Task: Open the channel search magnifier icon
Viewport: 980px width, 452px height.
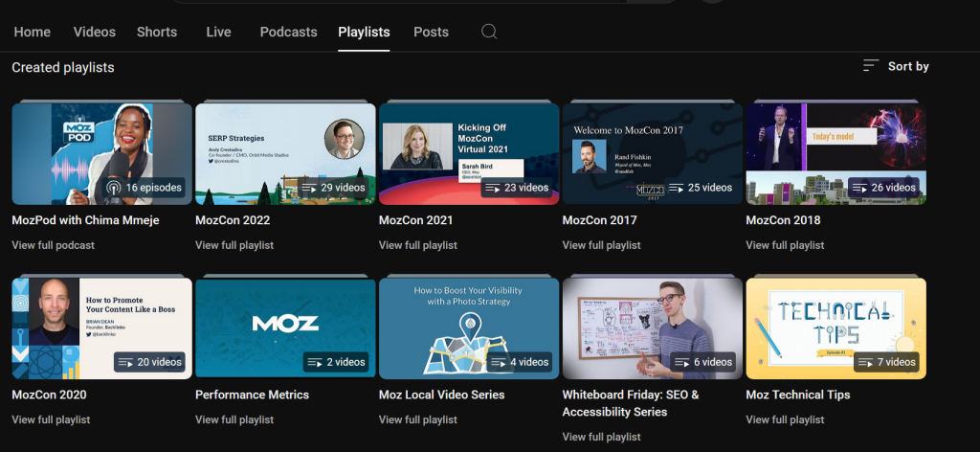Action: point(489,32)
